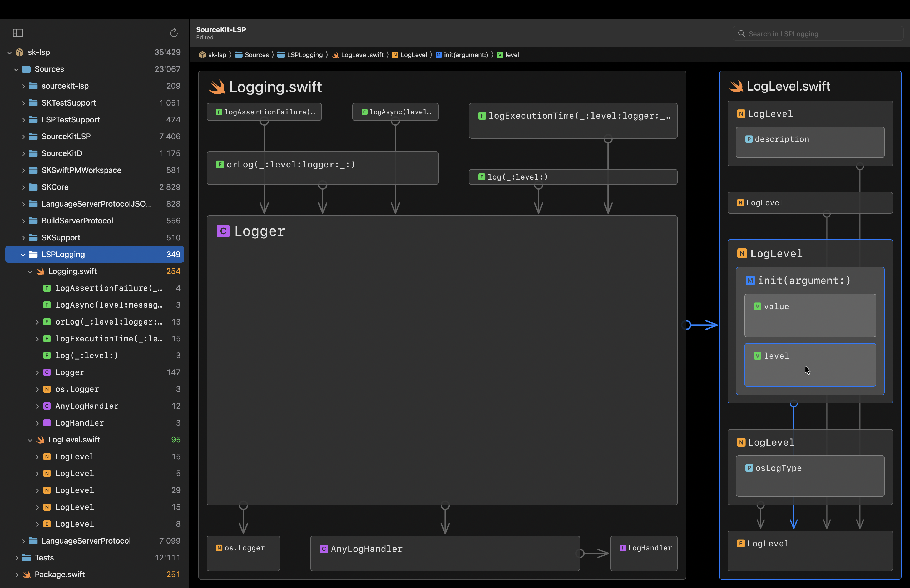This screenshot has width=910, height=588.
Task: Click LogLevel.swift in the breadcrumb path
Action: click(x=362, y=55)
